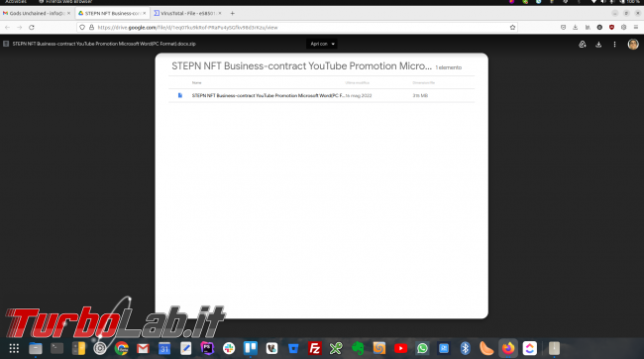644x359 pixels.
Task: Show the applications grid in dock
Action: click(x=14, y=349)
